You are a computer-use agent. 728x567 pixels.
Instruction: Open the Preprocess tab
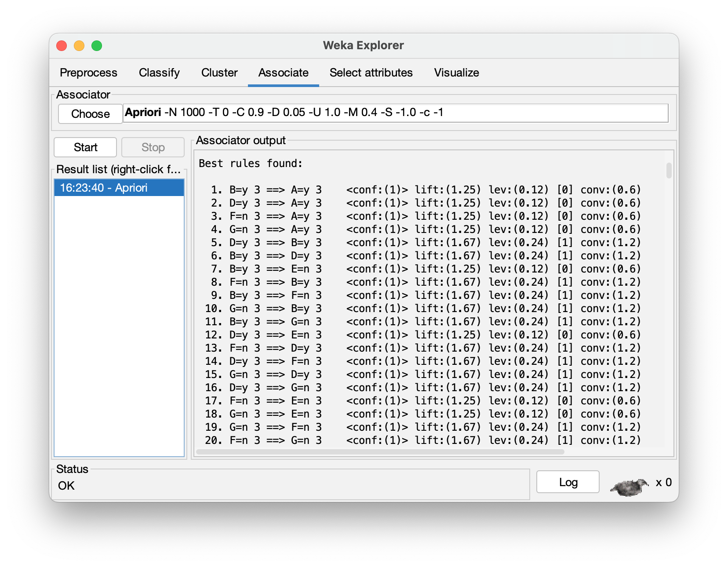point(88,73)
